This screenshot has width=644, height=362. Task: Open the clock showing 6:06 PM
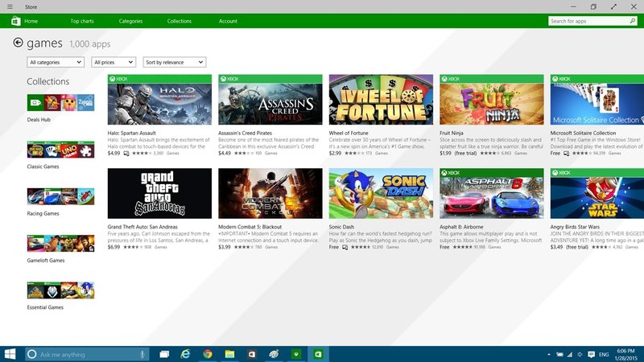[x=625, y=354]
